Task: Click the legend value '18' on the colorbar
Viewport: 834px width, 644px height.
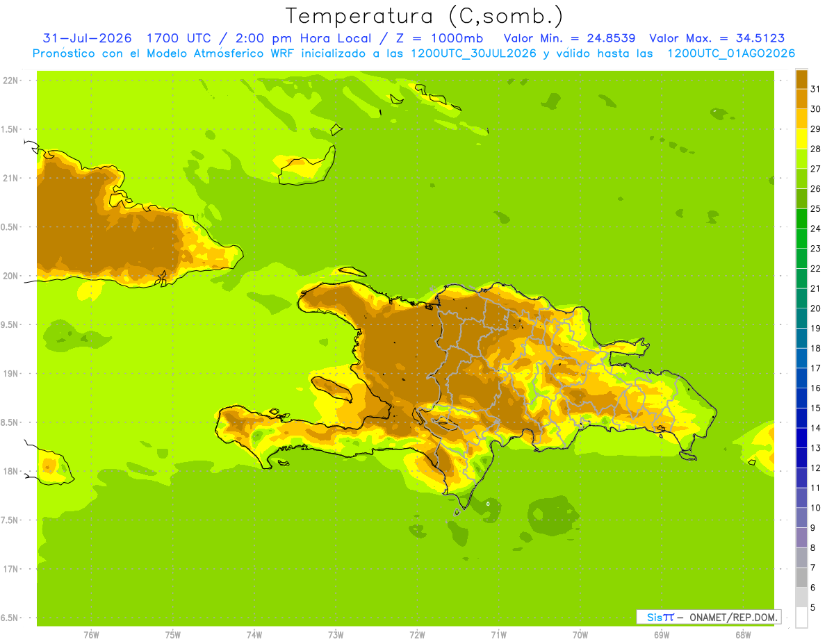Action: point(815,348)
